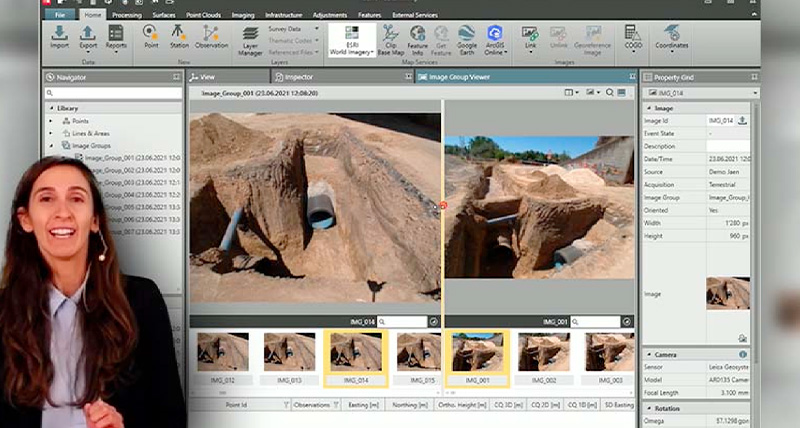Collapse the Library tree node
Image resolution: width=800 pixels, height=428 pixels.
(52, 108)
